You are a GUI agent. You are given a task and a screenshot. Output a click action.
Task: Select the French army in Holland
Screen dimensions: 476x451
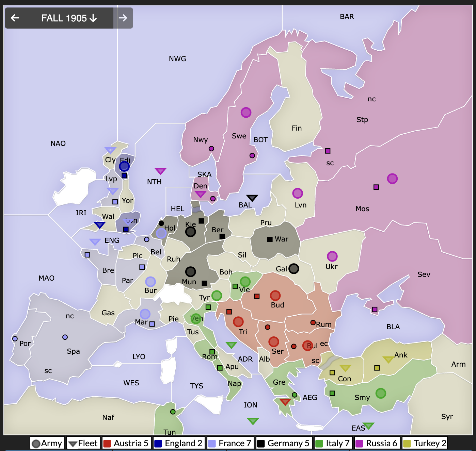click(161, 233)
